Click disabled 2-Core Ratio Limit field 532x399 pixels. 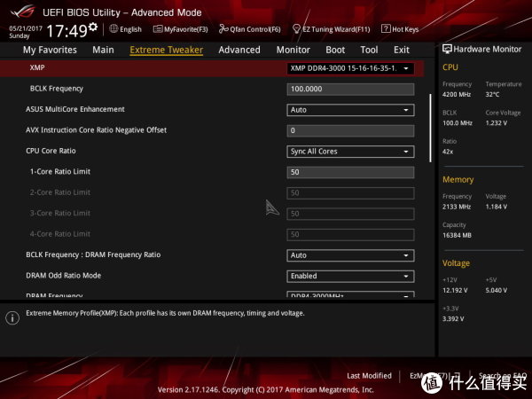pyautogui.click(x=350, y=193)
